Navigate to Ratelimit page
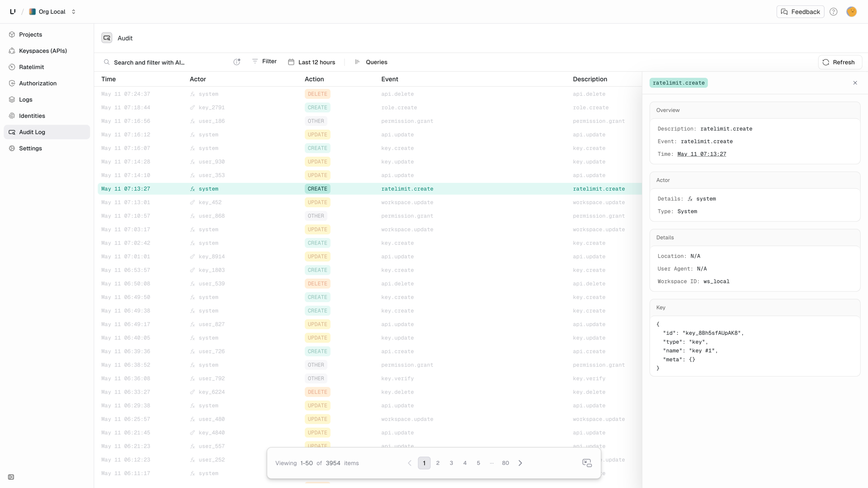868x488 pixels. pos(47,67)
